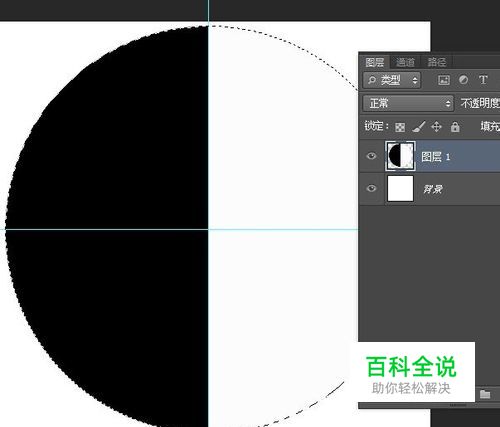Select 图层 1 layer thumbnail
The height and width of the screenshot is (427, 500).
(x=400, y=156)
